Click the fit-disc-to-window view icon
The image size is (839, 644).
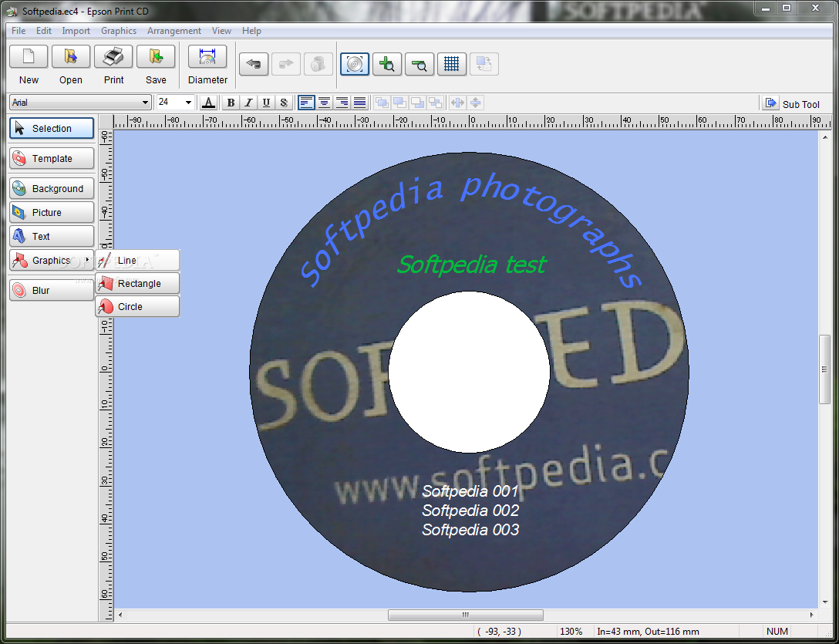click(x=355, y=64)
